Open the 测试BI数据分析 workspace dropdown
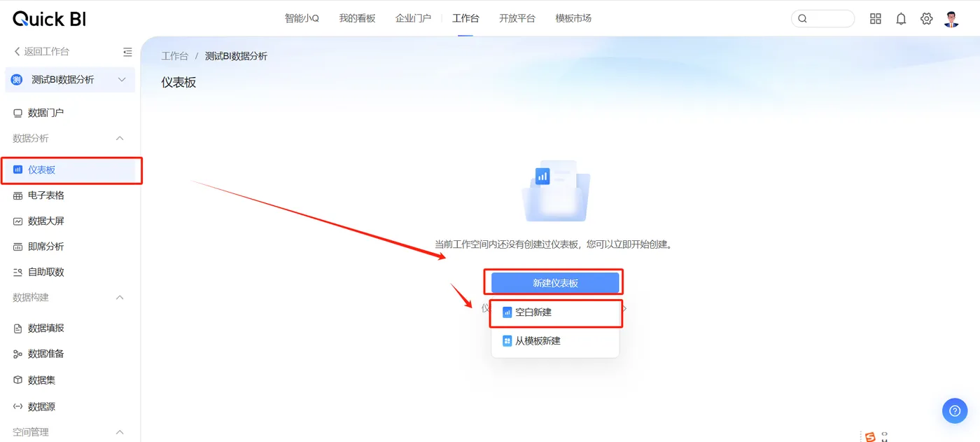 (x=69, y=80)
